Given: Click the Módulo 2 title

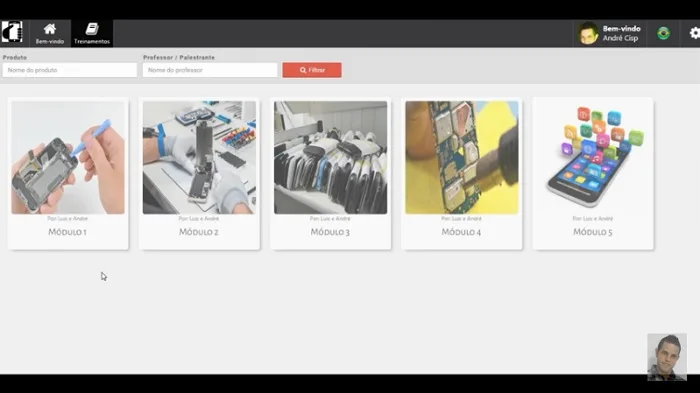Looking at the screenshot, I should 199,232.
